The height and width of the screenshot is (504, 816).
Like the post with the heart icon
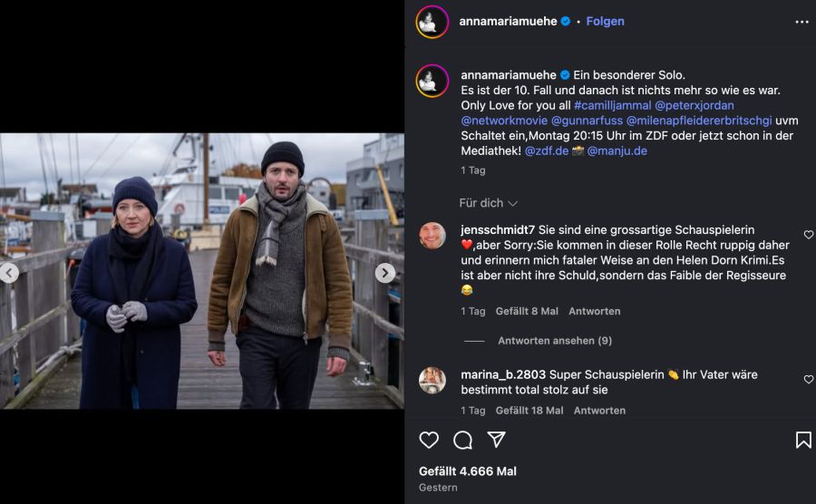click(x=429, y=440)
